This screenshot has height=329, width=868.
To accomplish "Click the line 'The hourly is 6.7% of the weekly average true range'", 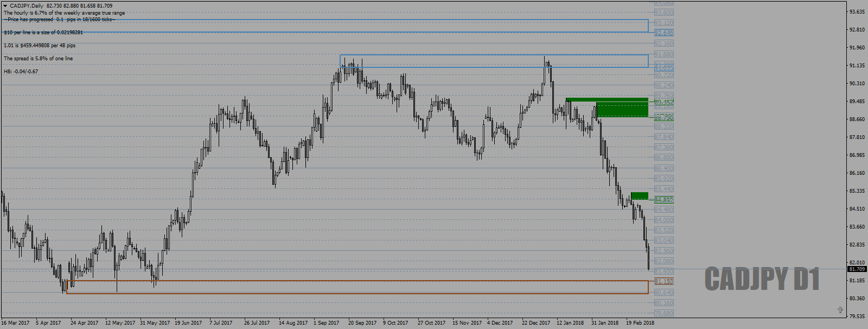I will point(64,13).
